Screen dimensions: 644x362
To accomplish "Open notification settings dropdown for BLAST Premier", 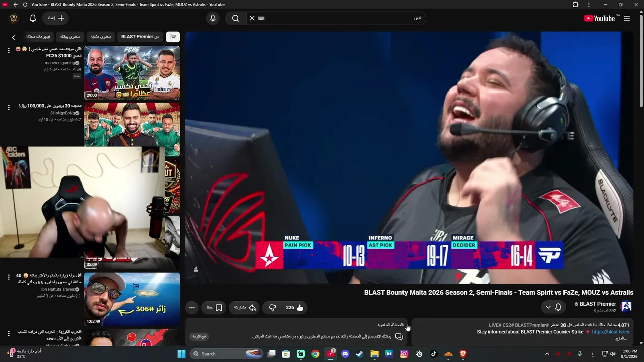I will tap(553, 307).
